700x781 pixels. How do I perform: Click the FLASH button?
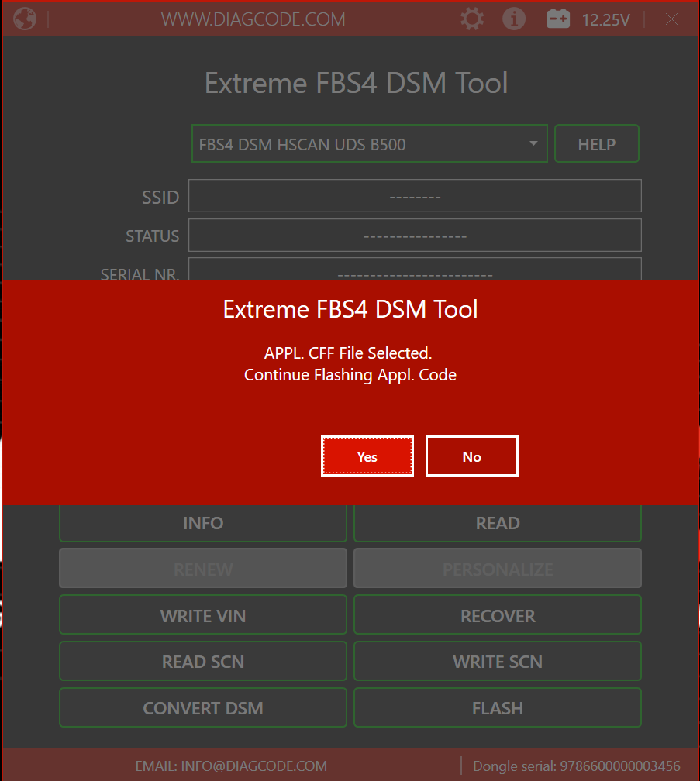[x=498, y=708]
